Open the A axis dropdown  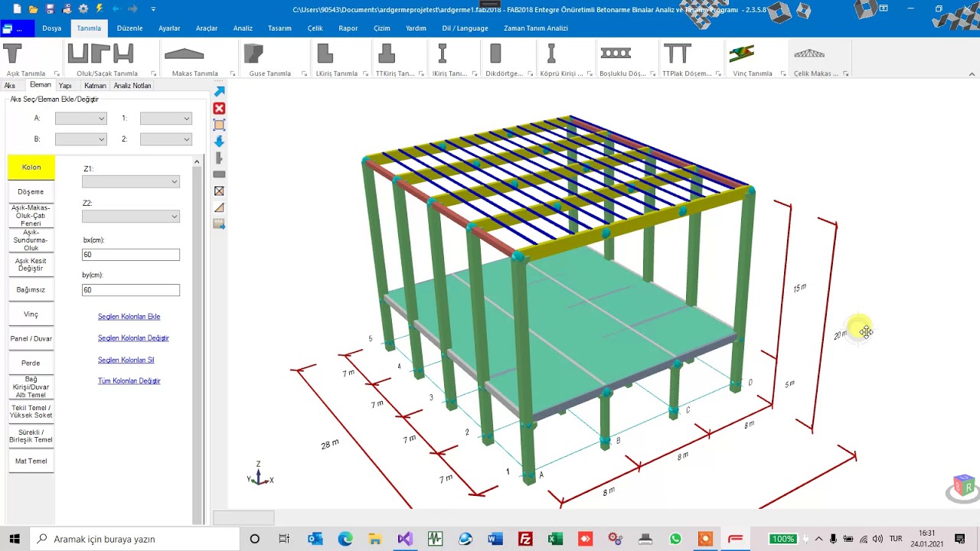pos(80,118)
